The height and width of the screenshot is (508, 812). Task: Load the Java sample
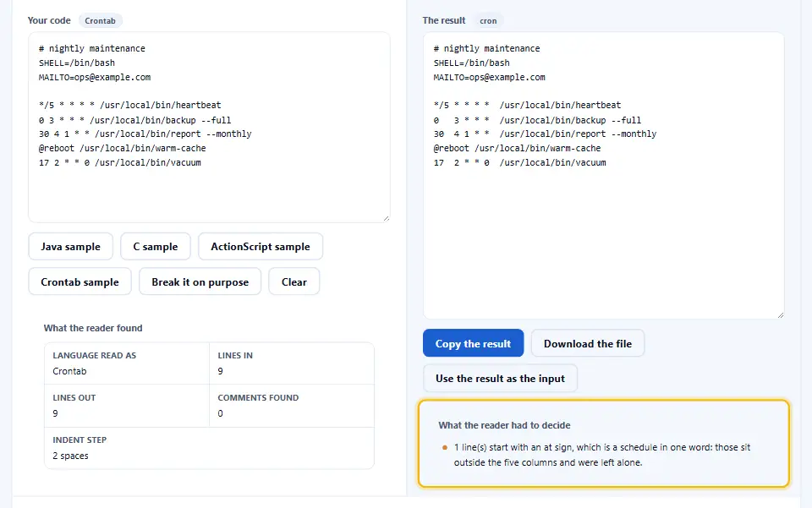pyautogui.click(x=70, y=247)
